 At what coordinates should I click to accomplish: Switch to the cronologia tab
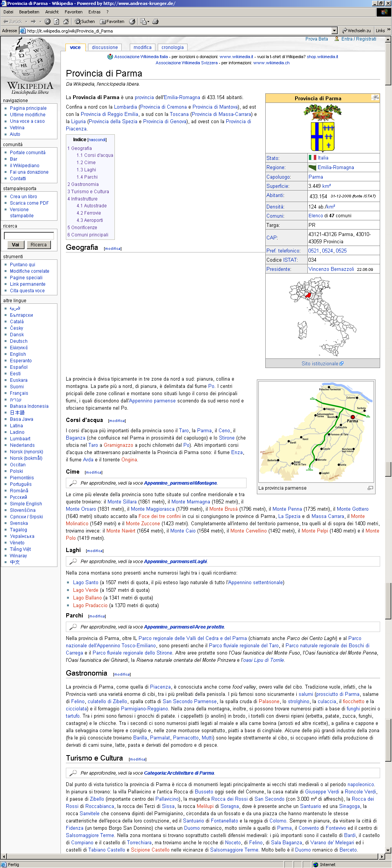[173, 47]
